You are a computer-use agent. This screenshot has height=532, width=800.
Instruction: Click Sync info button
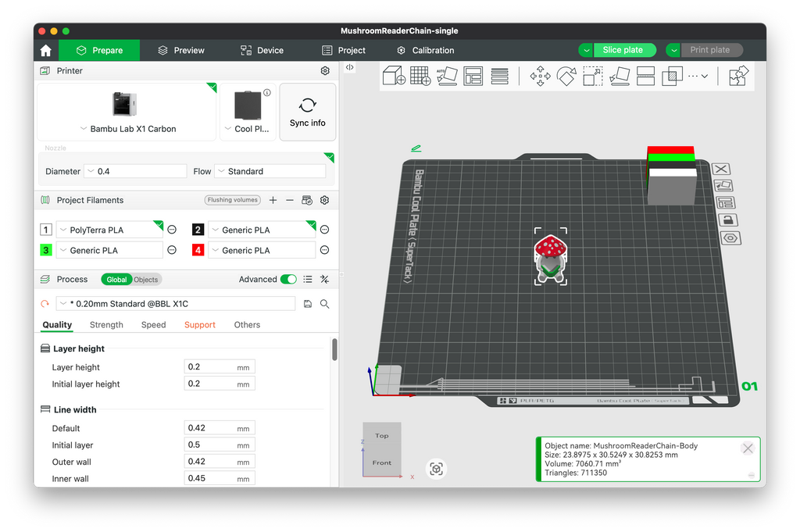[307, 112]
